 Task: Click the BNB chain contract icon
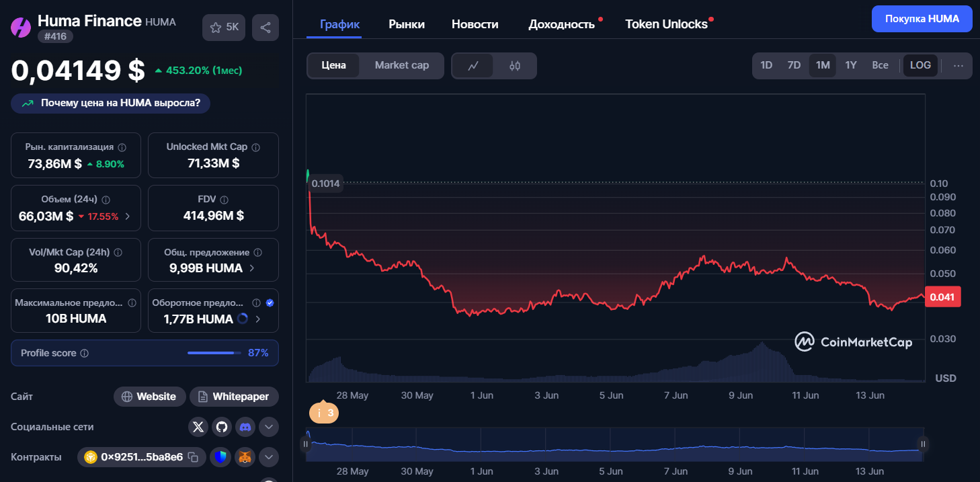91,457
